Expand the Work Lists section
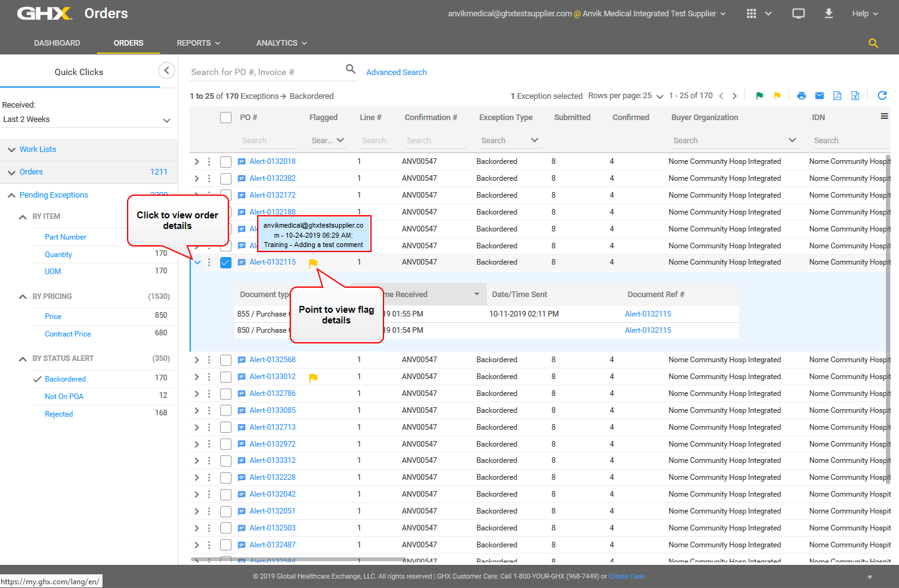 12,150
